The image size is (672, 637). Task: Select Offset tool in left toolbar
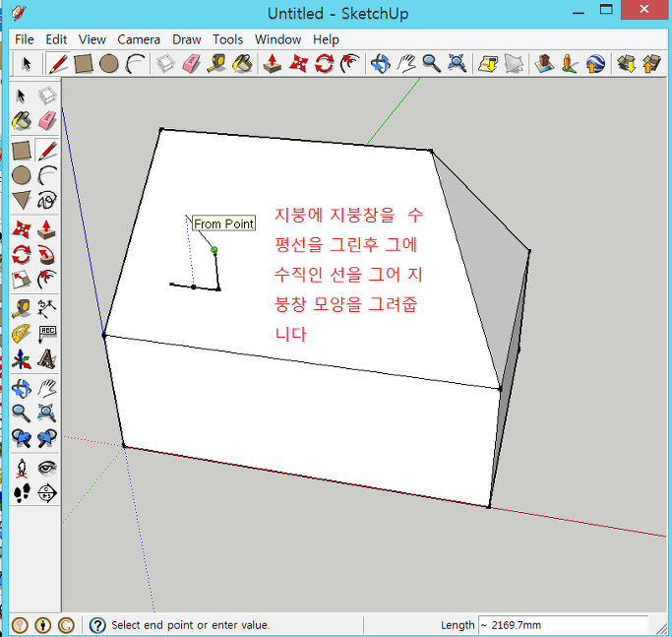tap(46, 281)
